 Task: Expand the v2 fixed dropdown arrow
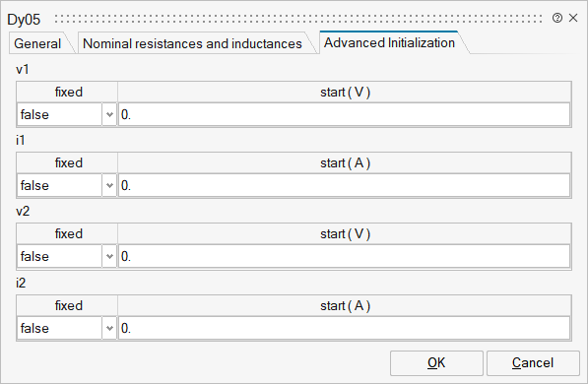tap(109, 257)
